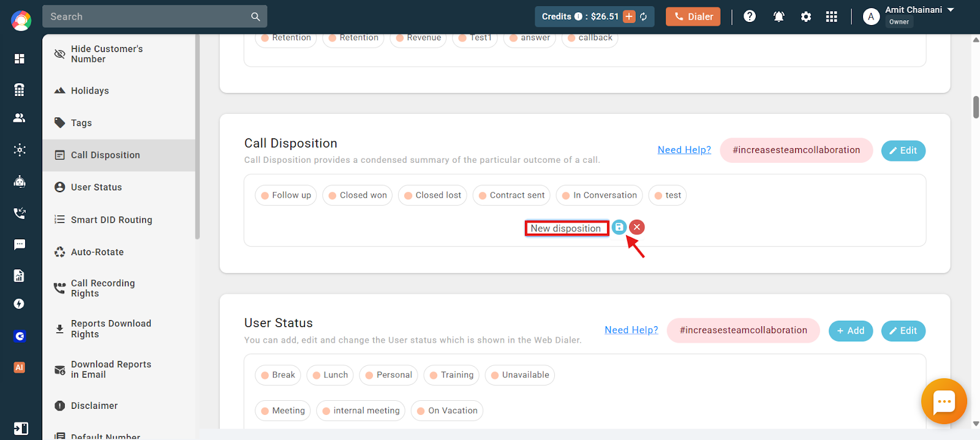Open Disclaimer in settings menu
Viewport: 980px width, 440px height.
(119, 406)
